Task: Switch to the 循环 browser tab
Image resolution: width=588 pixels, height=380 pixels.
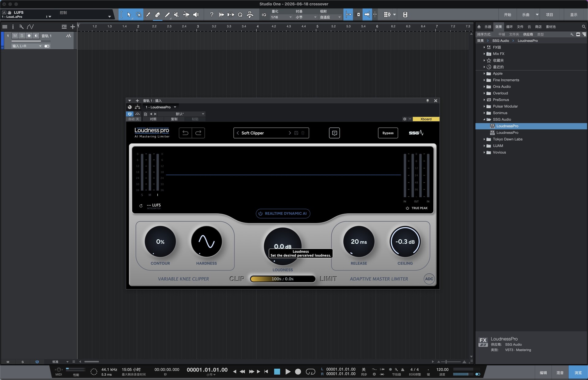Action: 509,27
